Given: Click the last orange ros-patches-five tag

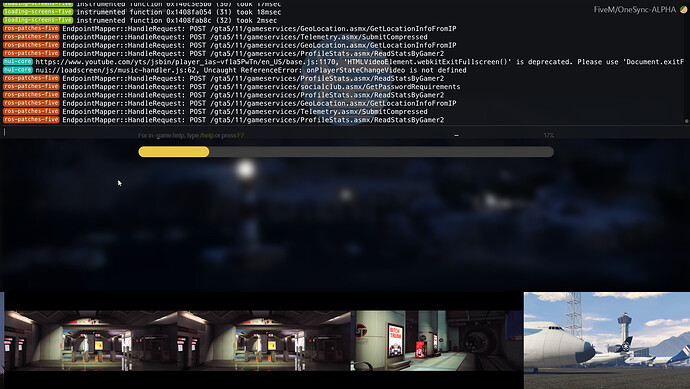Looking at the screenshot, I should click(x=31, y=120).
